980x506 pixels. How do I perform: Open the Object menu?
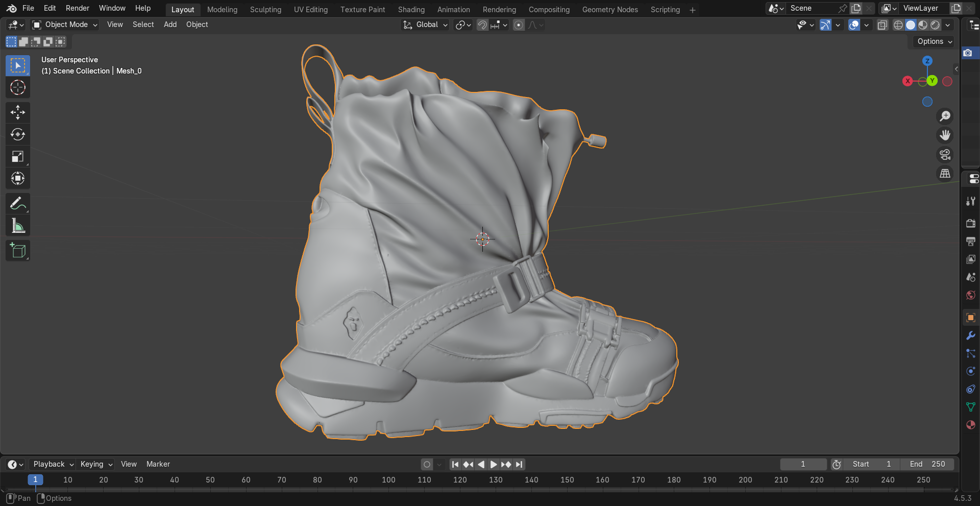[197, 24]
